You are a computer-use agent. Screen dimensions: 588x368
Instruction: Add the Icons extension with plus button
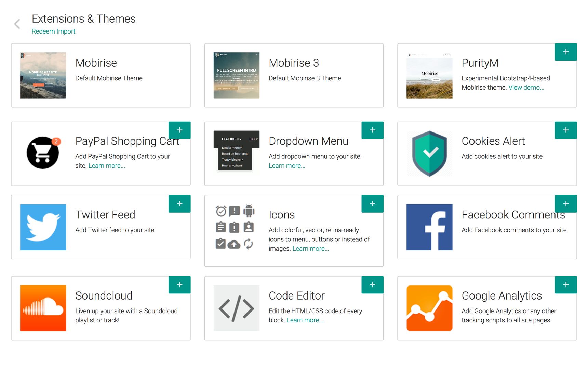click(372, 204)
